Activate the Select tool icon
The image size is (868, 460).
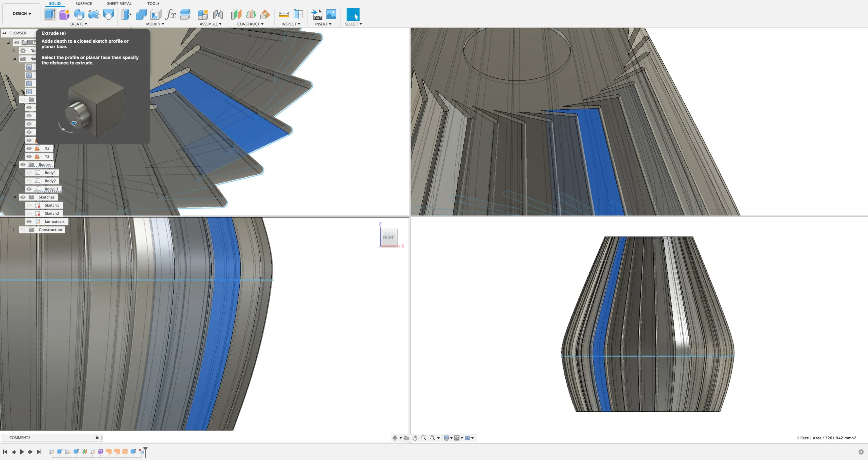353,14
